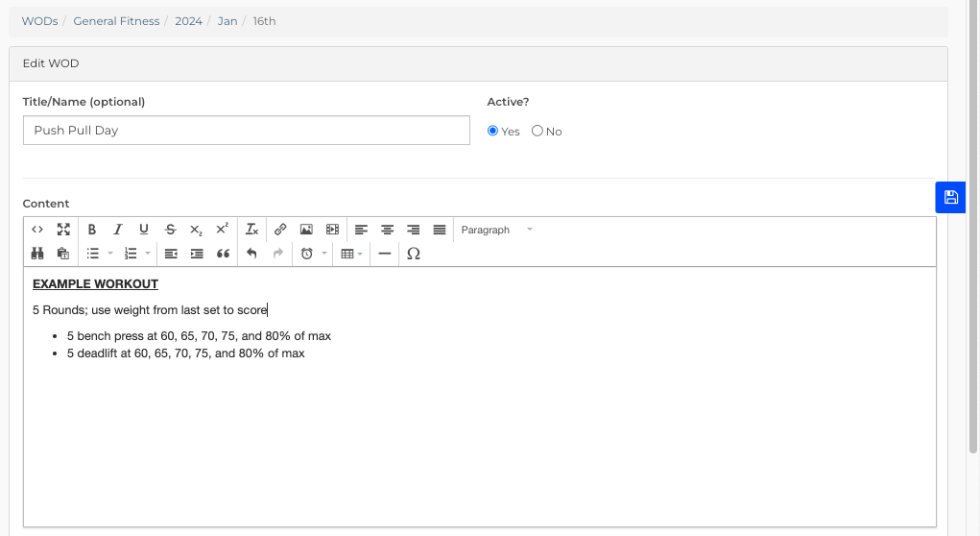Open the table insert dropdown
This screenshot has width=980, height=536.
click(x=352, y=254)
